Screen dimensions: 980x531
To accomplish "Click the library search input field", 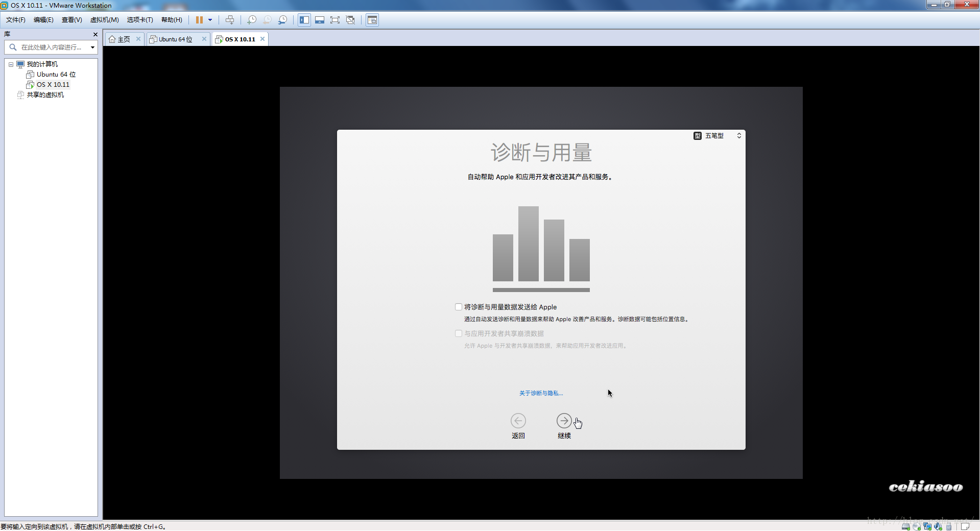I will [51, 47].
